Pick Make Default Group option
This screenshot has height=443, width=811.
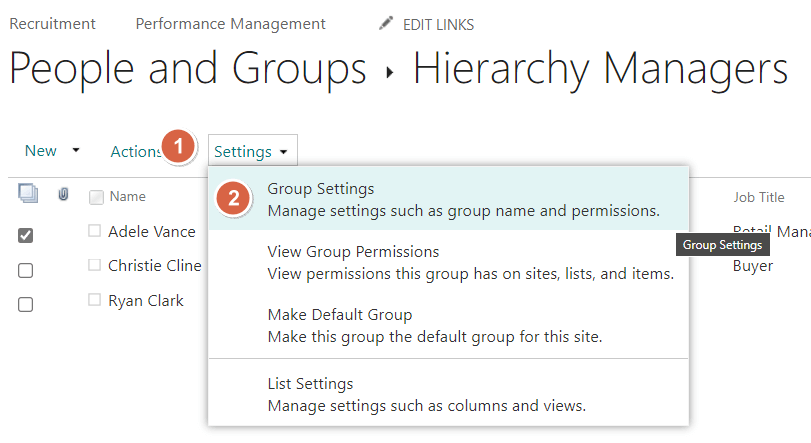[x=448, y=326]
